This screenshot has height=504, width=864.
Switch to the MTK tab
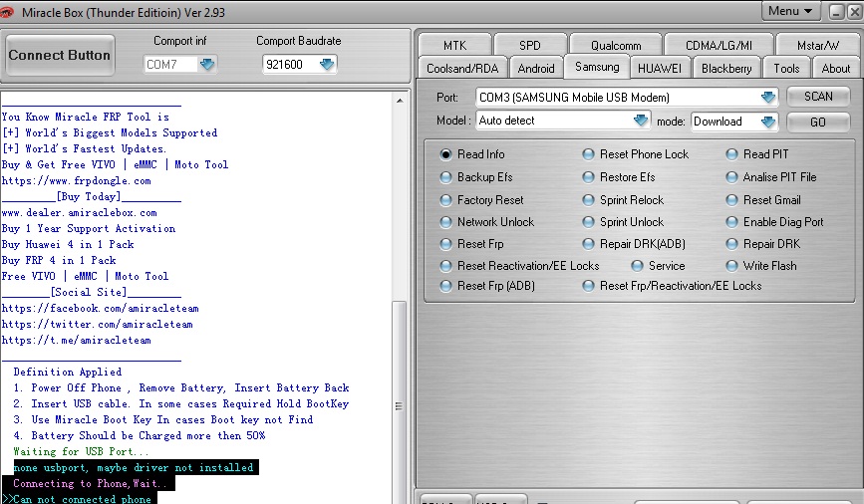coord(454,45)
